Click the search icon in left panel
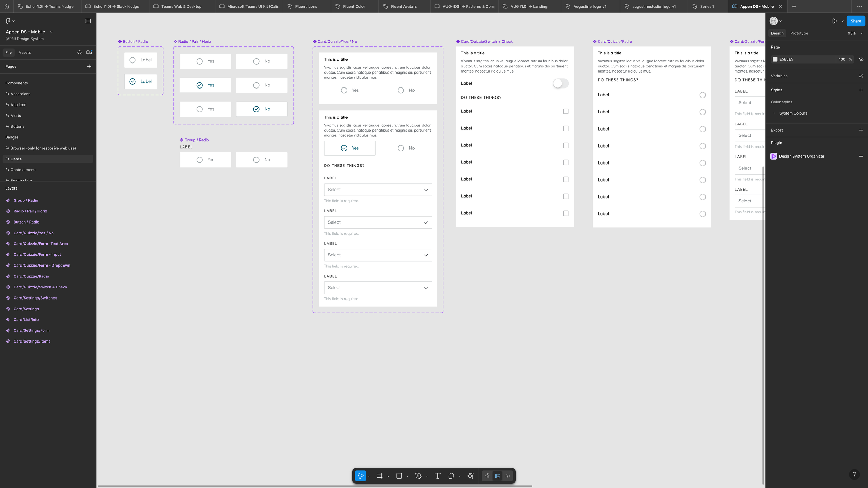The width and height of the screenshot is (868, 488). [80, 53]
